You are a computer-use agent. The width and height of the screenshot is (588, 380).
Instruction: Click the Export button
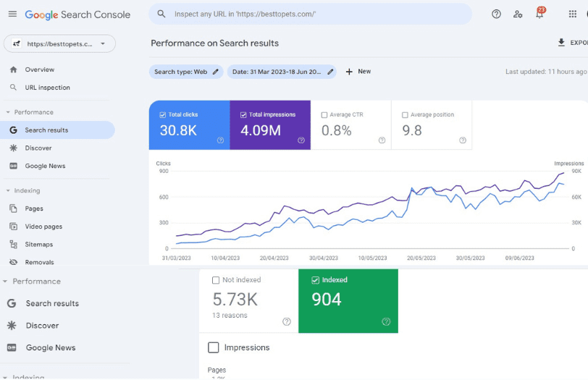[573, 43]
